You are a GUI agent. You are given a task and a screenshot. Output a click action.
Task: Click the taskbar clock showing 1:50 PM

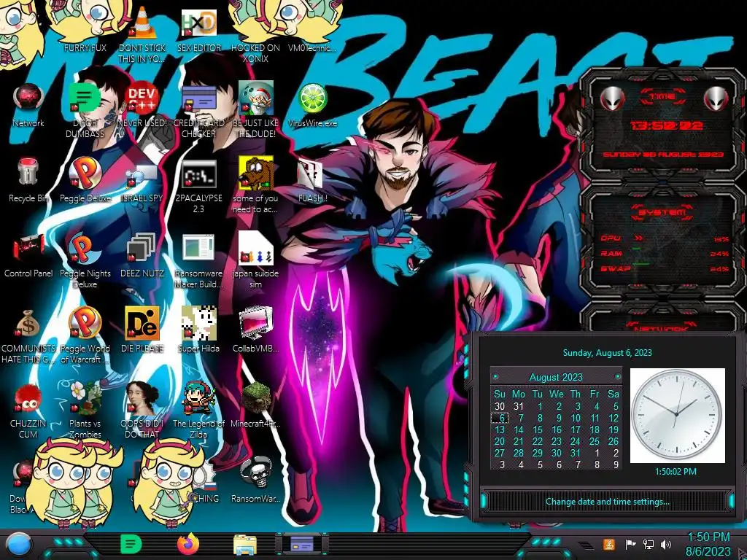708,545
